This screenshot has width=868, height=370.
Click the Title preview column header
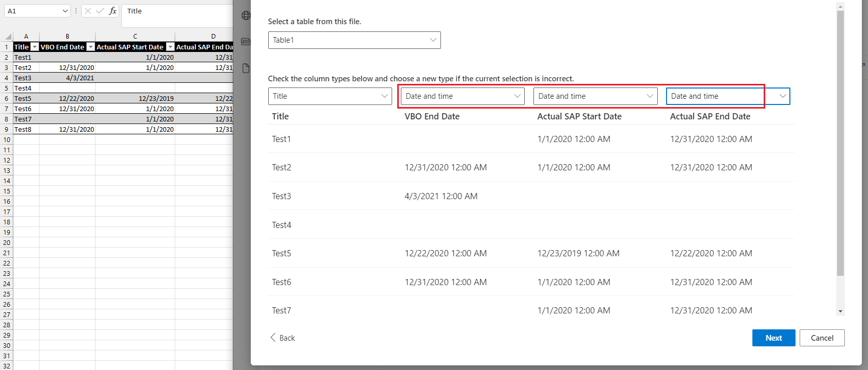click(x=280, y=116)
